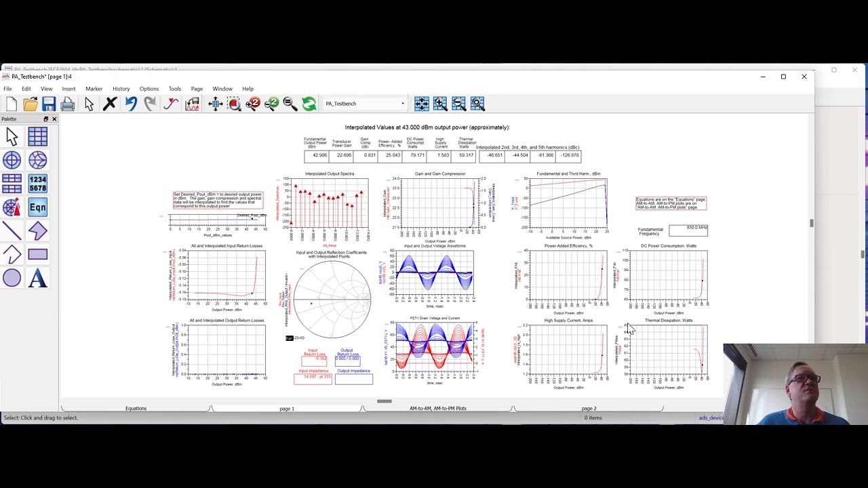Select the stacked plot palette tool
The width and height of the screenshot is (868, 488).
(12, 184)
